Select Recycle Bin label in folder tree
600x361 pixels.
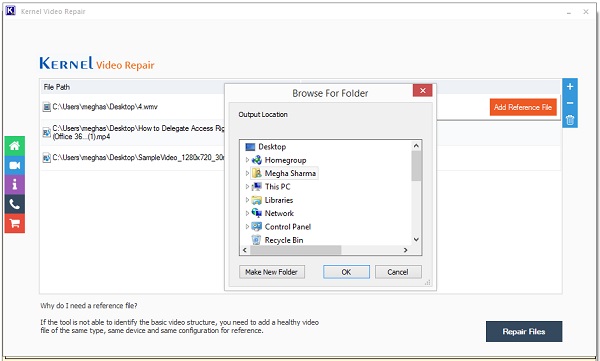pos(284,240)
